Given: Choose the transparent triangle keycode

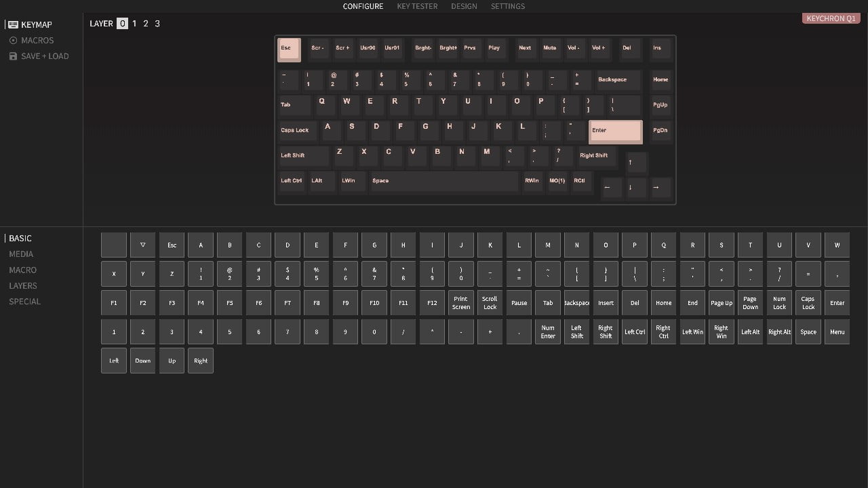Looking at the screenshot, I should 142,245.
